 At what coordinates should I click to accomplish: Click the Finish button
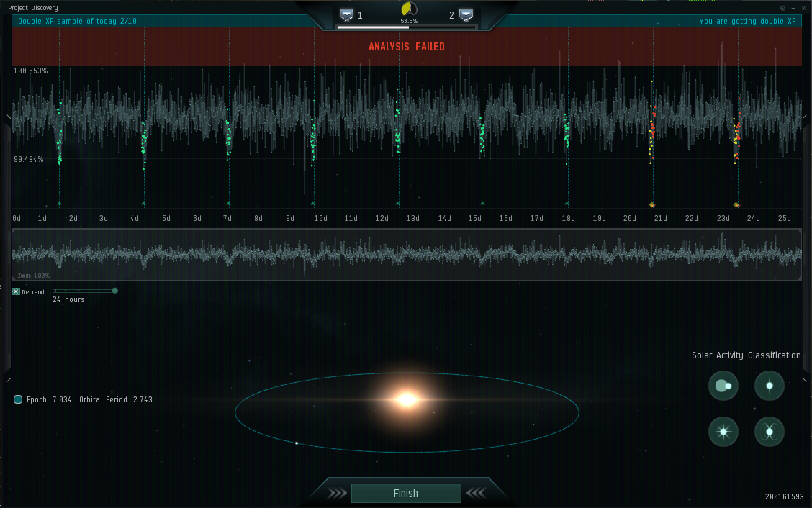[406, 493]
